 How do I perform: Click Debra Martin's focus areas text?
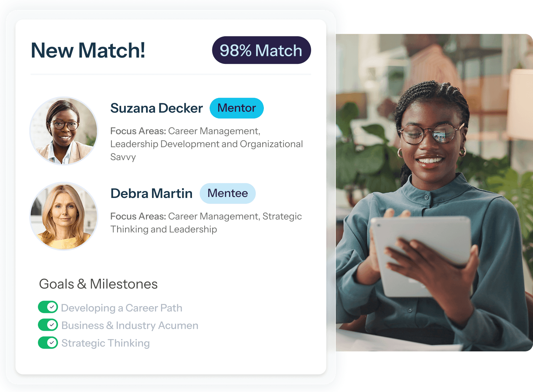[206, 223]
